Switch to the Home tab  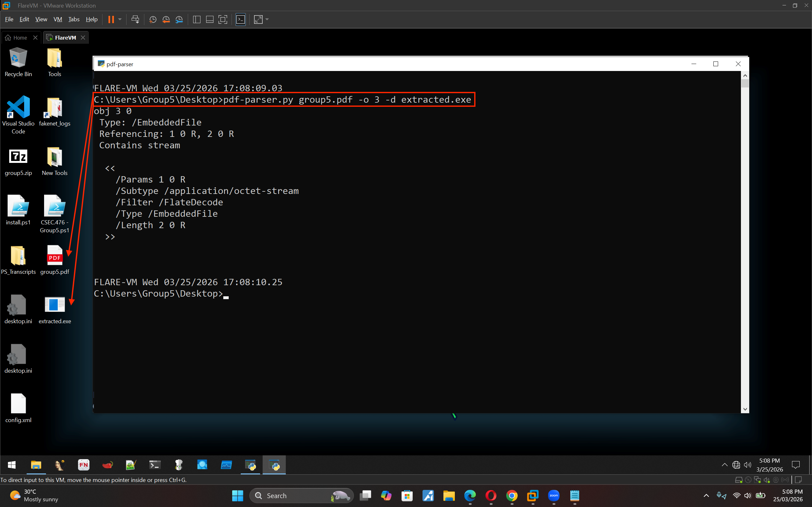tap(20, 38)
